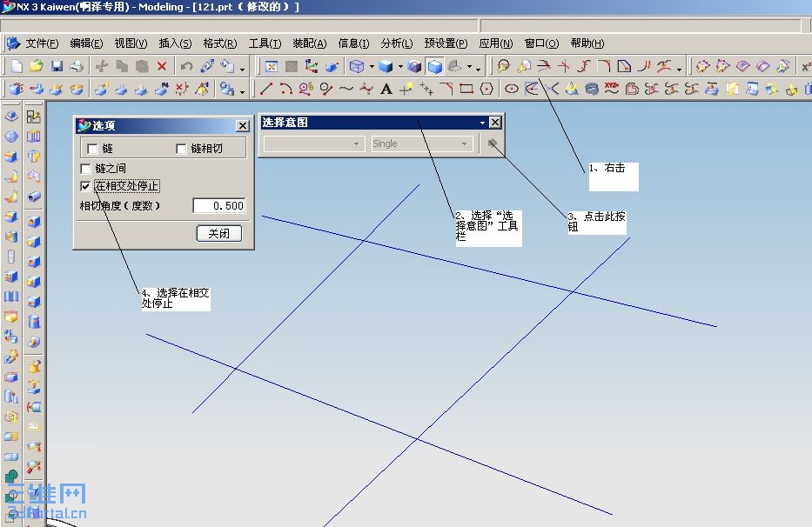Screen dimensions: 812x527
Task: Select the Ellipse curve tool
Action: tap(511, 89)
